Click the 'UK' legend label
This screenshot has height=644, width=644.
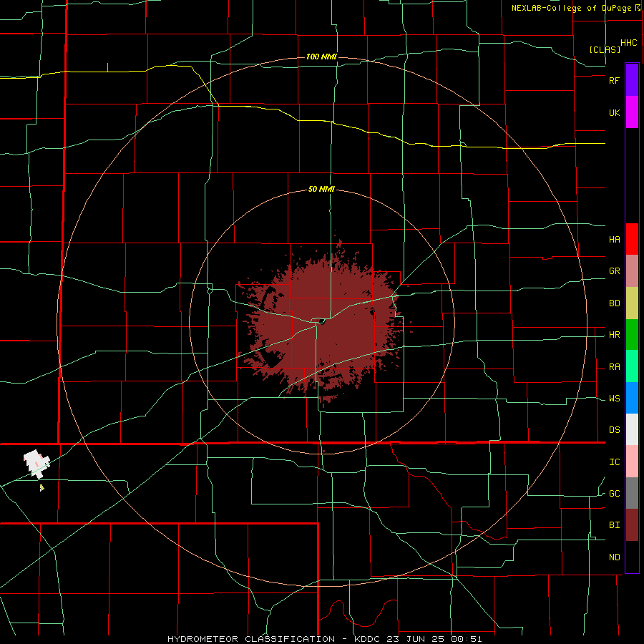click(615, 113)
